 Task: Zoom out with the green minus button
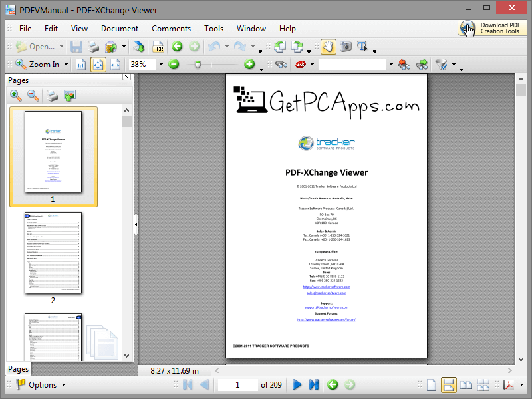pos(174,64)
